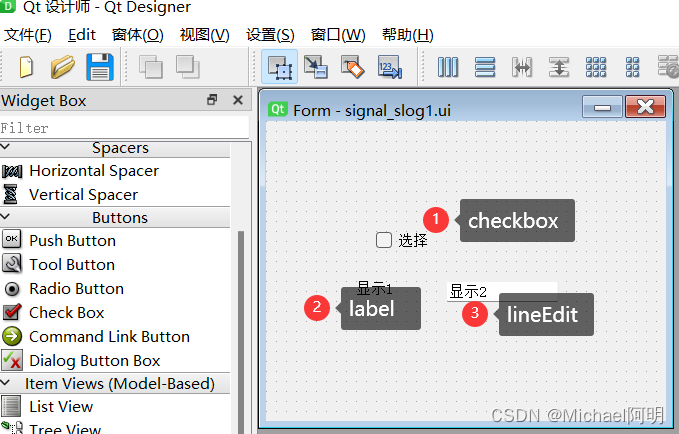Switch to Edit Tab Order mode
Viewport: 679px width, 434px height.
coord(390,67)
